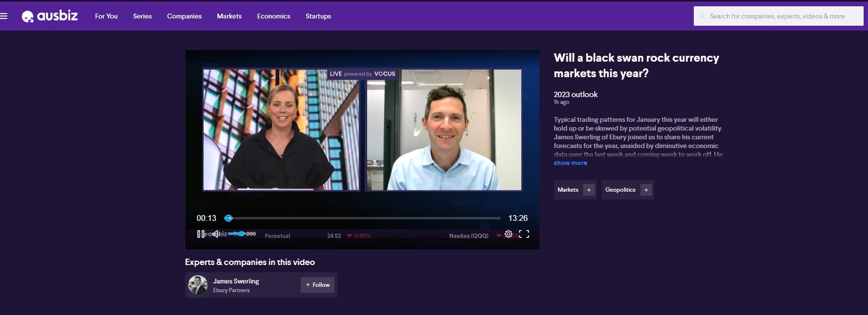This screenshot has width=868, height=315.
Task: Expand description with show more
Action: pyautogui.click(x=571, y=163)
